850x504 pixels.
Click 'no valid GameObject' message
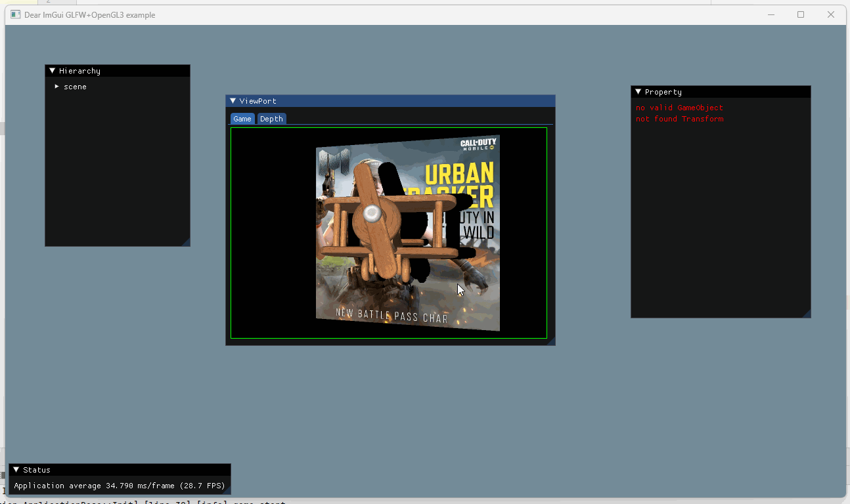(x=679, y=108)
